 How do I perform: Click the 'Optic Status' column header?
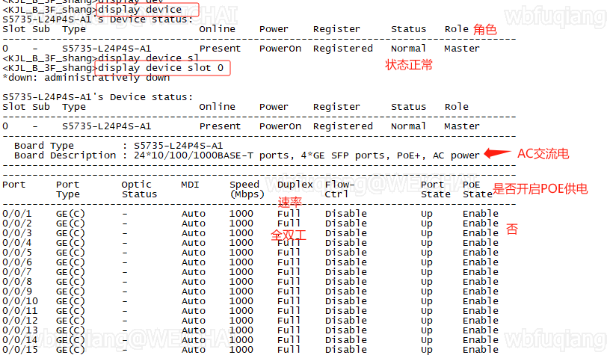tap(139, 189)
